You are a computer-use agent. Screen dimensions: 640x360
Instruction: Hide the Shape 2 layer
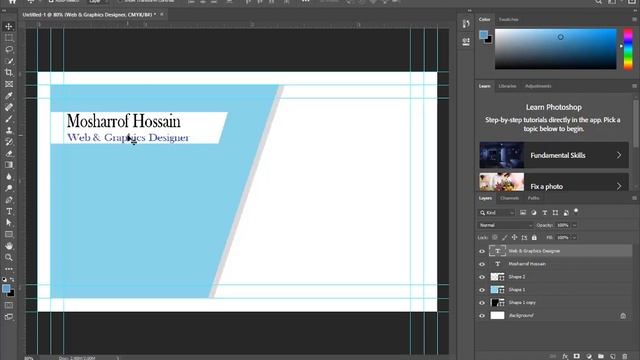[x=482, y=277]
